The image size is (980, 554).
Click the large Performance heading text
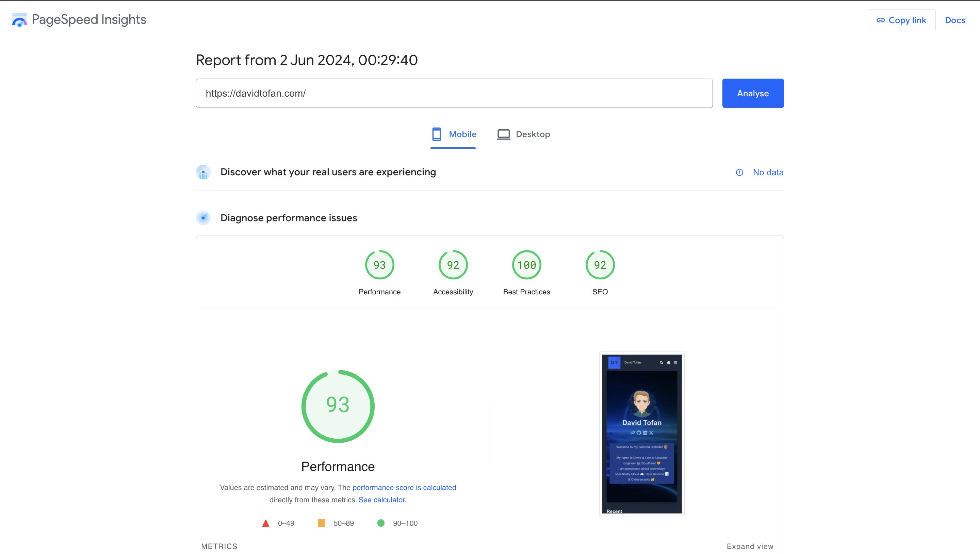coord(338,467)
